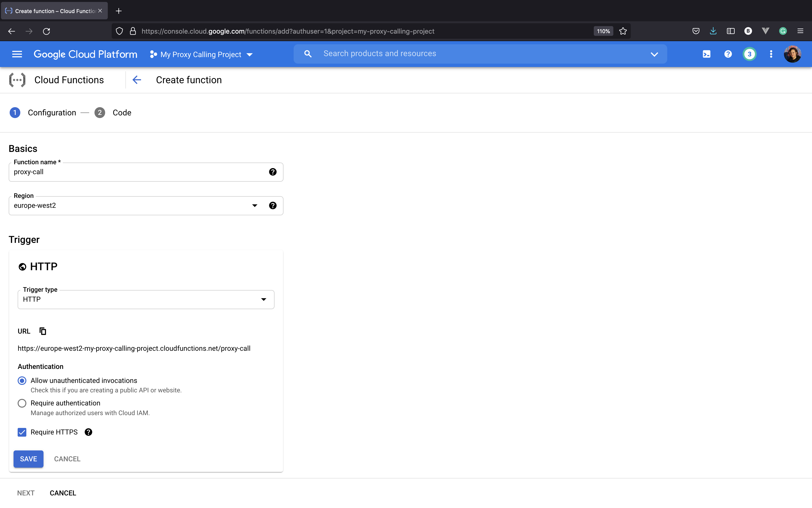Open the Trigger type dropdown
Viewport: 812px width, 508px height.
[146, 299]
